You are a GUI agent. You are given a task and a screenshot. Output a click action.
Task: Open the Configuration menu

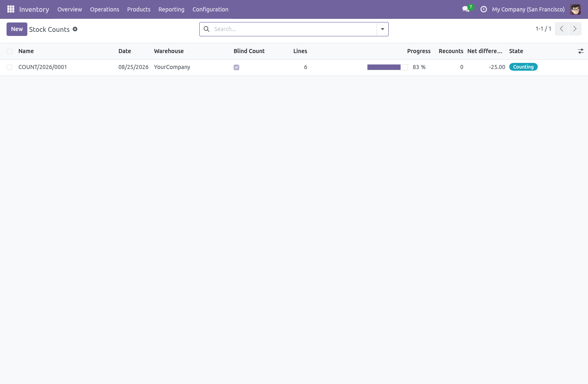[x=210, y=9]
